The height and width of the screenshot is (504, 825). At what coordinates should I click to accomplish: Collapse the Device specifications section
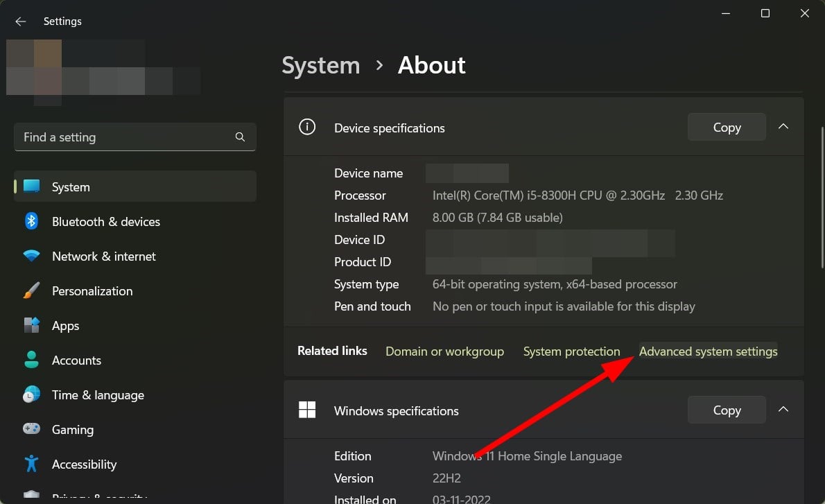pyautogui.click(x=783, y=127)
